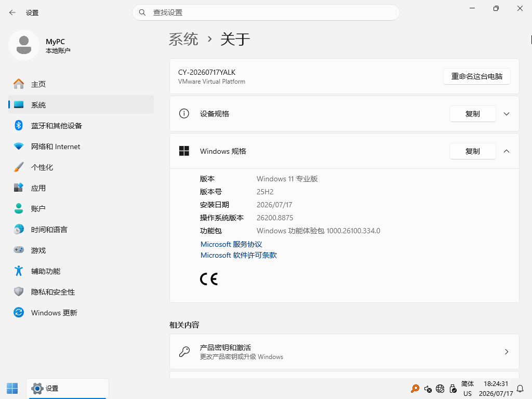Click the 查找设置 search field
Screen dimensions: 532x399
pos(266,12)
